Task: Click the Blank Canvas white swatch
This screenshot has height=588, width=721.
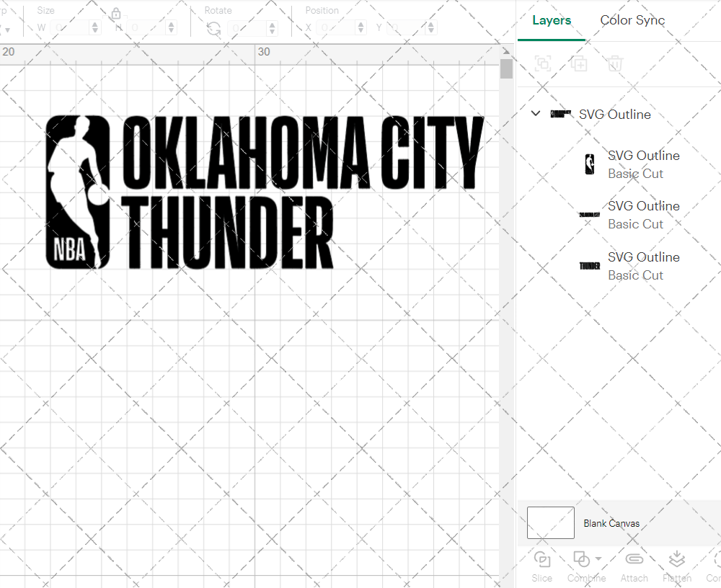Action: point(550,522)
